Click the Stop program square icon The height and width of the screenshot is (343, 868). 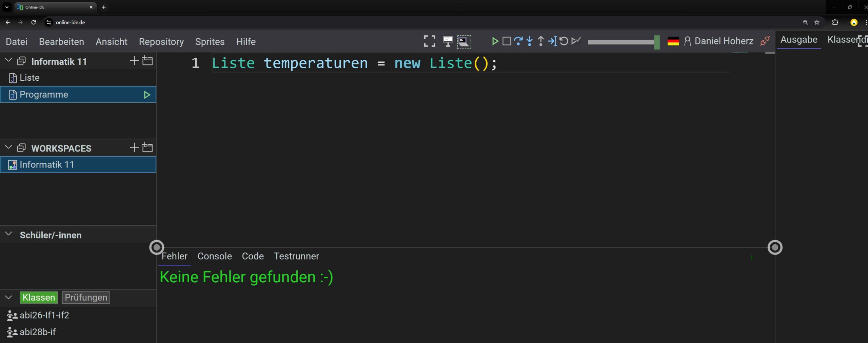[x=507, y=41]
